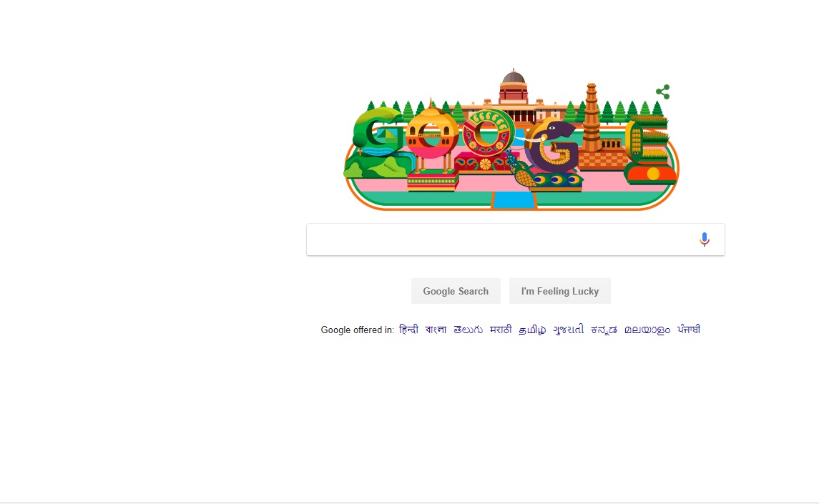Click the Qutub Minar tower in doodle
Image resolution: width=819 pixels, height=504 pixels.
pyautogui.click(x=592, y=117)
